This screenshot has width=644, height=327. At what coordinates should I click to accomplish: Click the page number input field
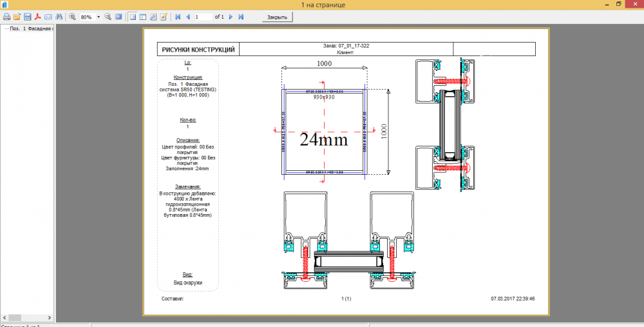(x=203, y=17)
